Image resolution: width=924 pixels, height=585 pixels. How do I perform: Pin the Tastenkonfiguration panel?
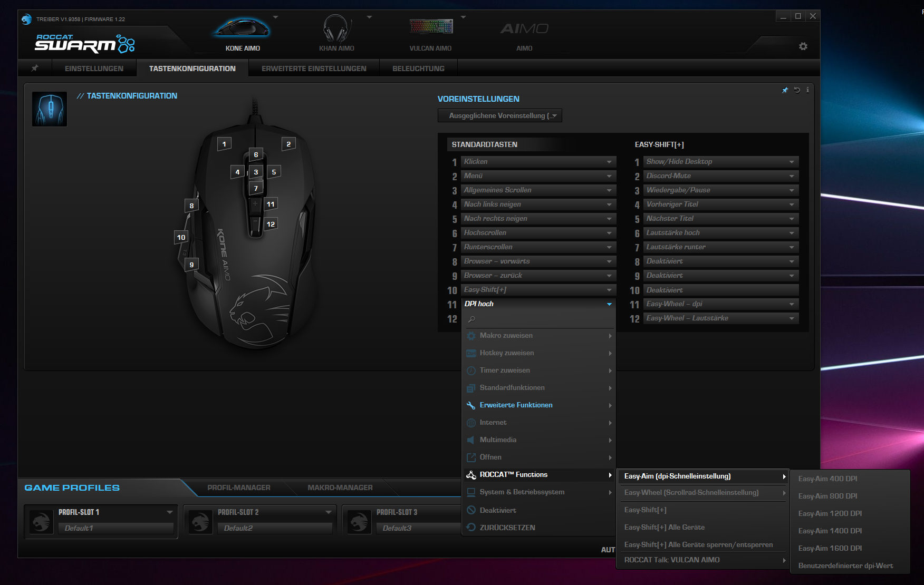[x=785, y=90]
